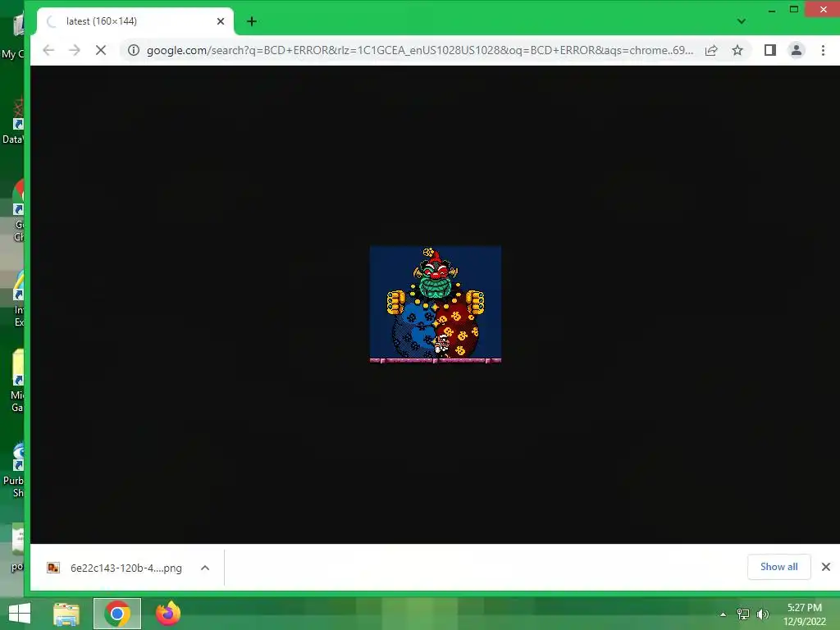Open the tab search dropdown arrow
840x630 pixels.
point(742,21)
